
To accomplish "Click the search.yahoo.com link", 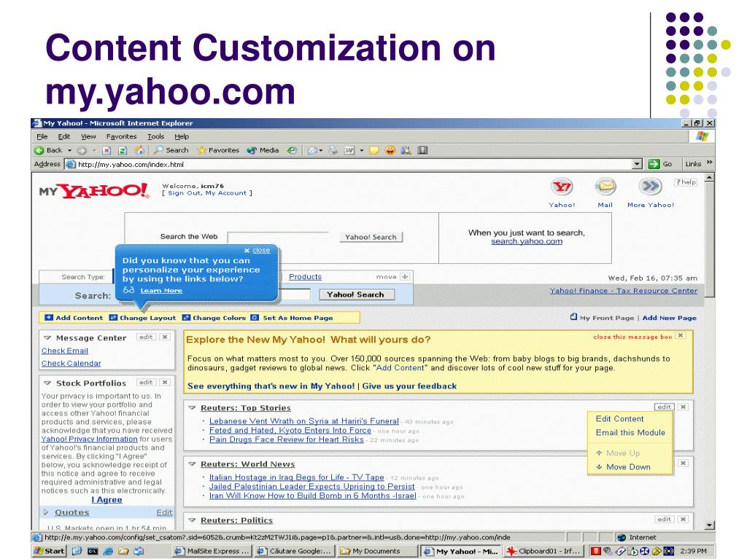I will pos(527,241).
